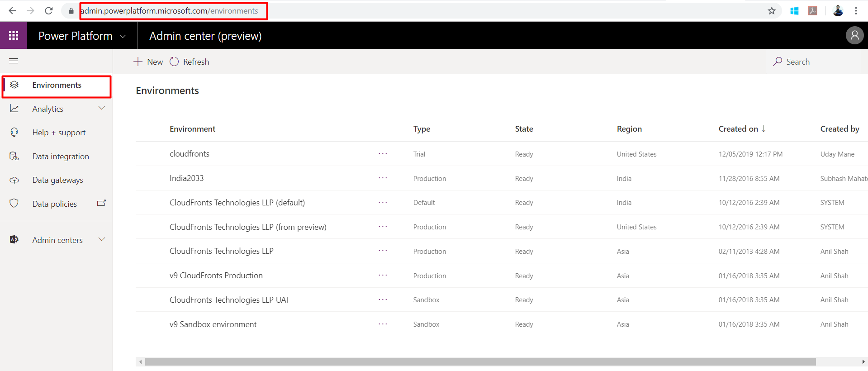868x371 pixels.
Task: Click the New environment button
Action: point(148,62)
